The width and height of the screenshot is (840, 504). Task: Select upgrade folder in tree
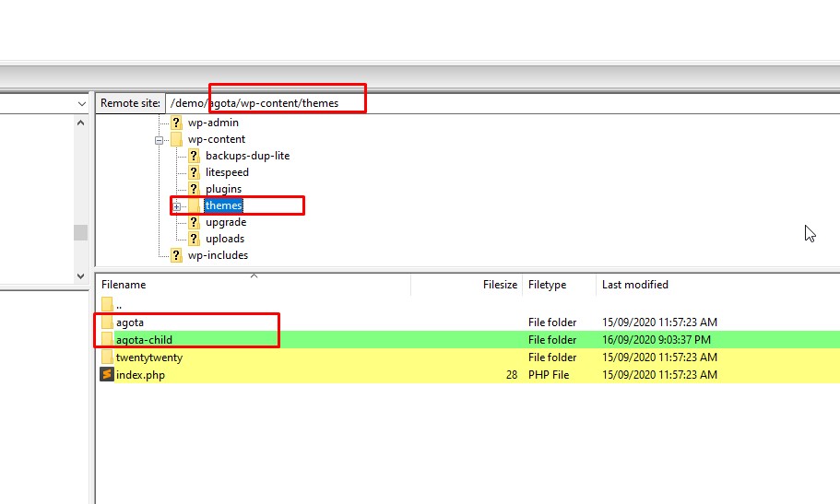[226, 222]
